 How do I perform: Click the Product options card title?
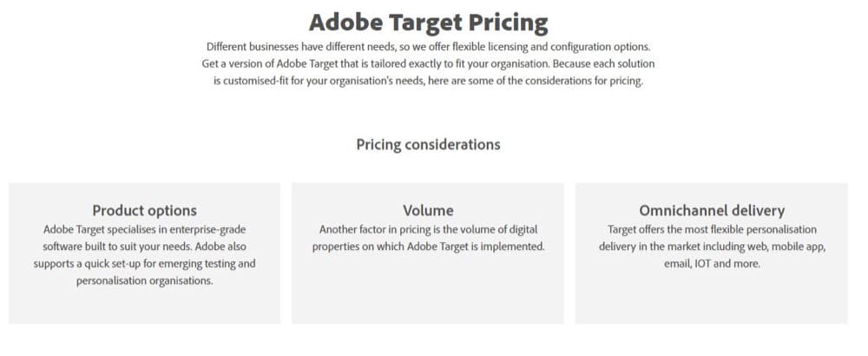coord(144,210)
